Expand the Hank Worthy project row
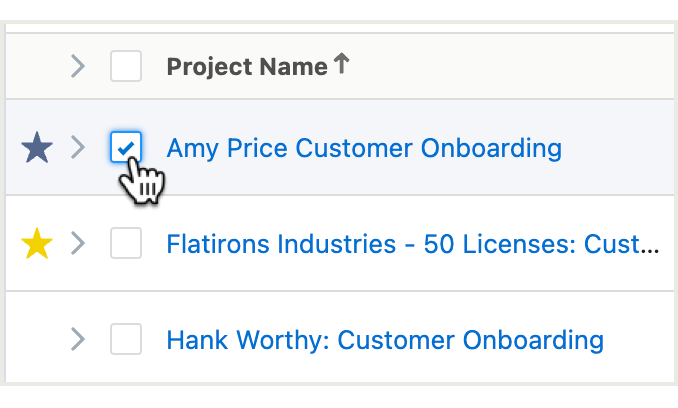The height and width of the screenshot is (408, 678). point(78,339)
